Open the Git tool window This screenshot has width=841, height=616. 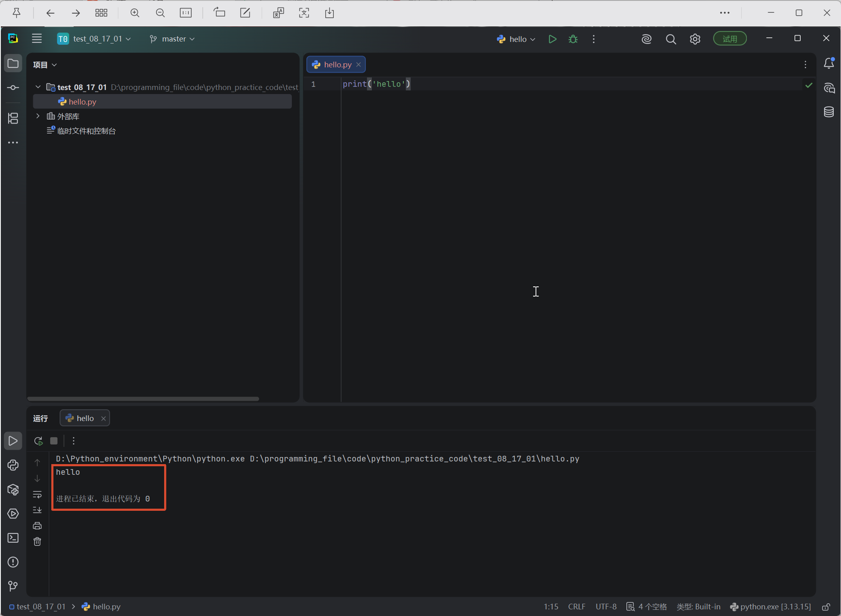13,586
